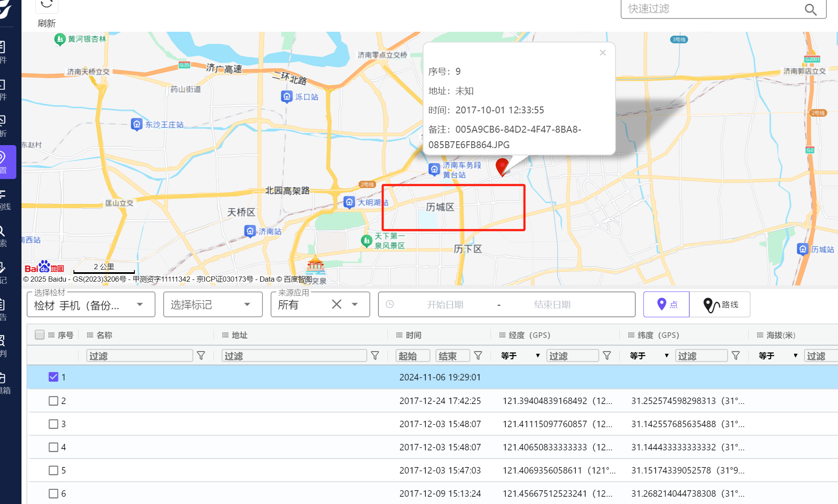Click funnel icon for 经度 (GPS) column
Viewport: 838px width, 504px height.
tap(607, 355)
